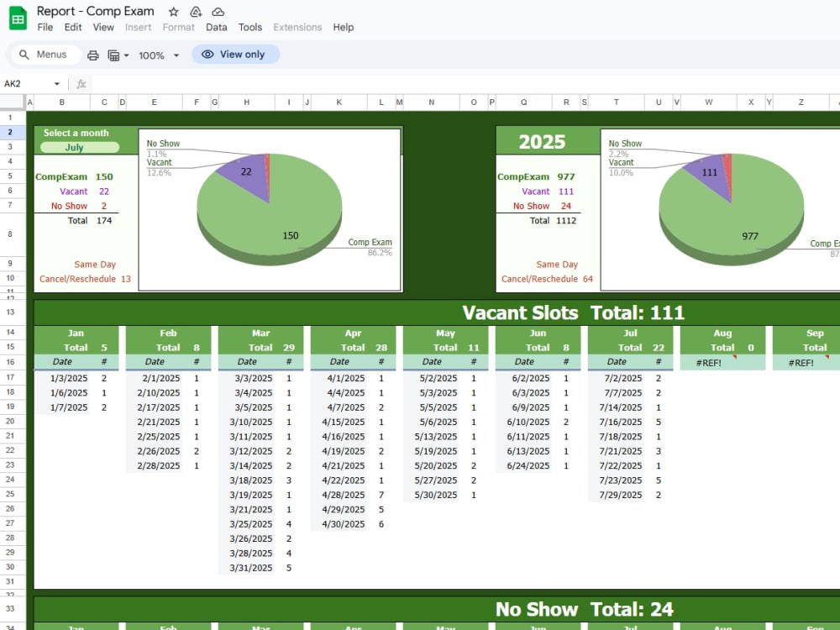Click the date cell 5/30/2025
Image resolution: width=840 pixels, height=630 pixels.
coord(432,495)
